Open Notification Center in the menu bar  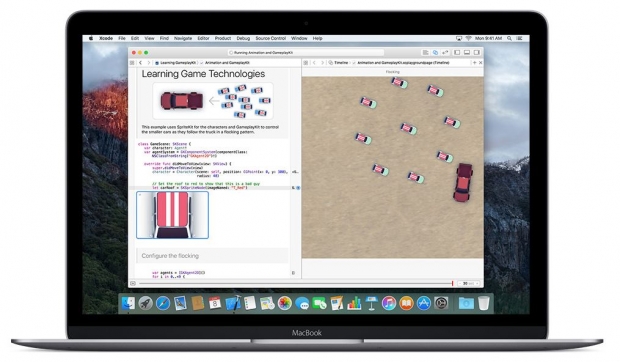519,38
